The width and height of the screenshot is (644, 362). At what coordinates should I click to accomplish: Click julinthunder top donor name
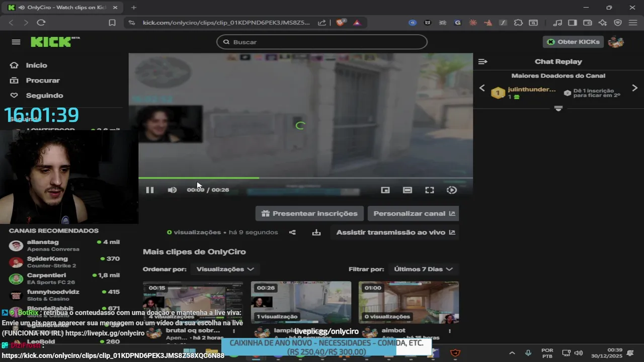point(532,89)
